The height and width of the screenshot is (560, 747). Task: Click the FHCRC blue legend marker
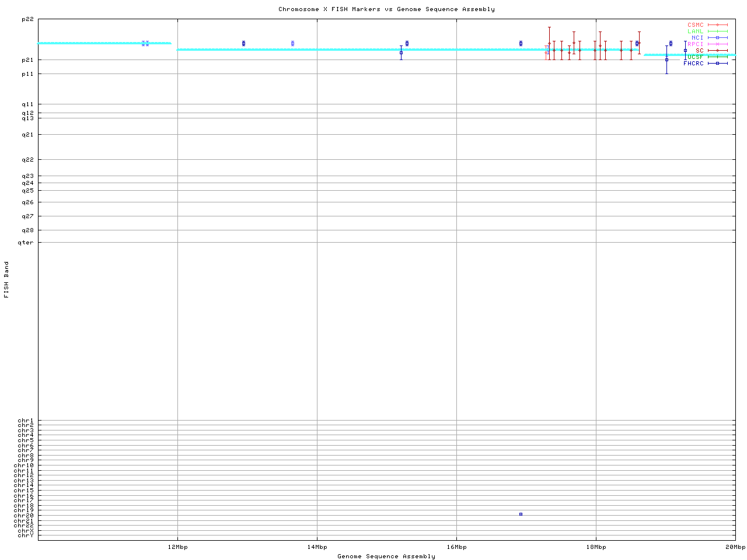click(717, 64)
